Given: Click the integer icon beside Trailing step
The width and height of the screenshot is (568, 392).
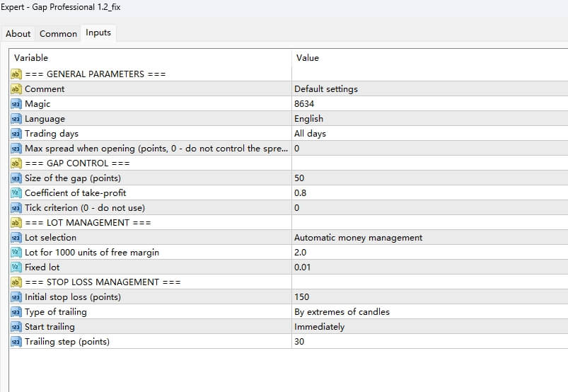Looking at the screenshot, I should click(16, 342).
